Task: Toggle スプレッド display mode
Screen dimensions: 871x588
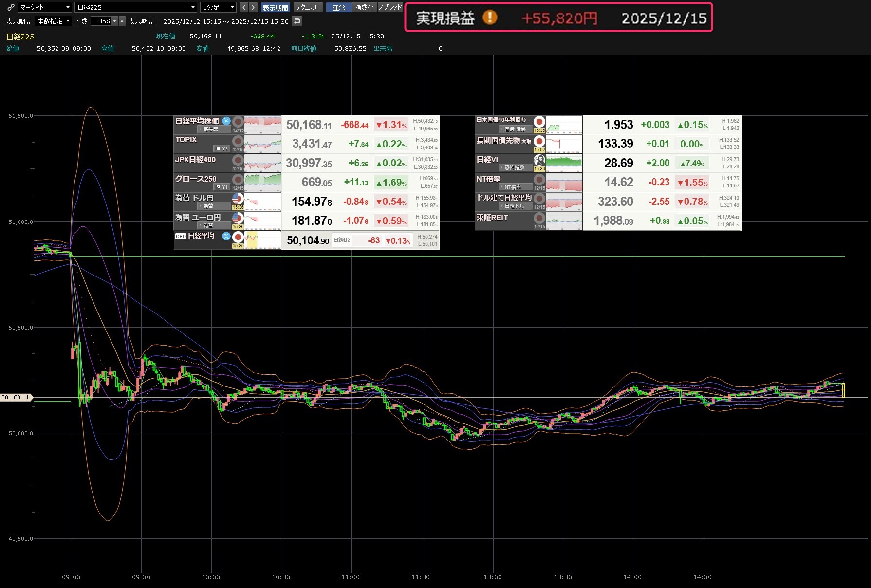Action: 390,7
